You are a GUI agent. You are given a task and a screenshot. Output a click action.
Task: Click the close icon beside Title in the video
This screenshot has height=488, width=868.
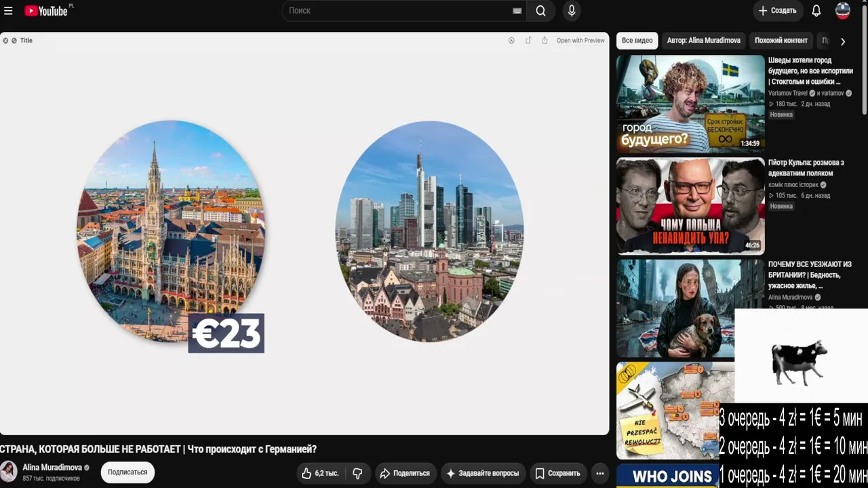(x=5, y=41)
